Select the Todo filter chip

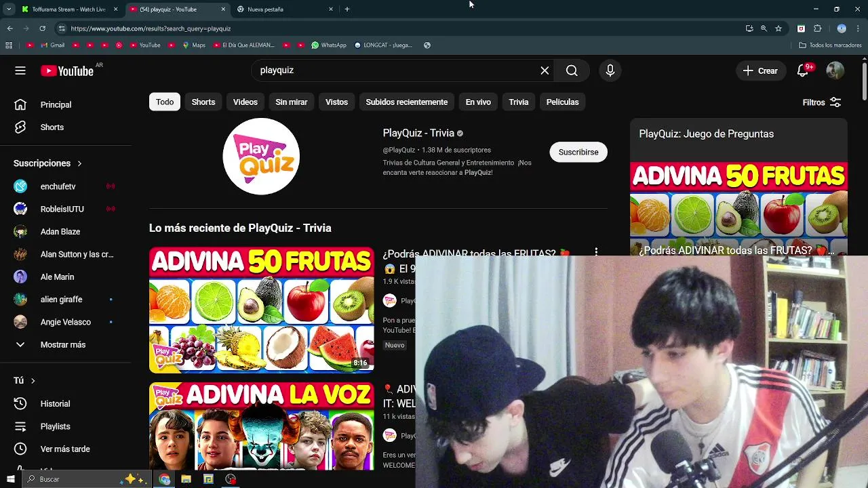click(x=165, y=102)
